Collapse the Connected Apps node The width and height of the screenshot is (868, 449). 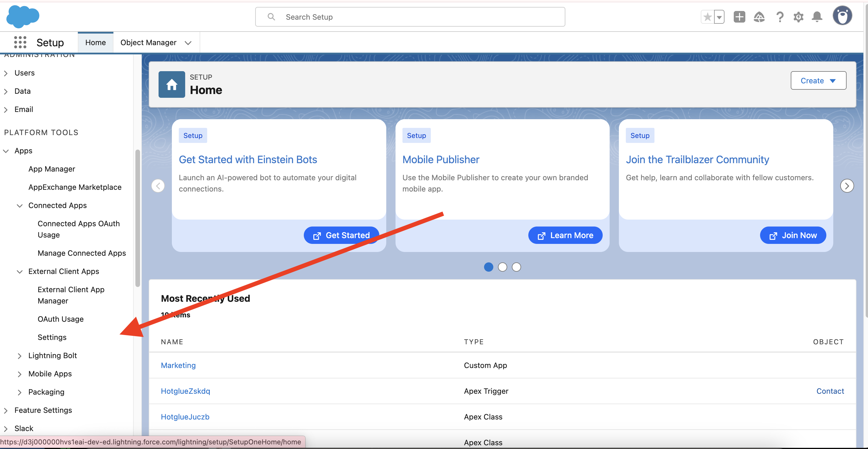tap(20, 205)
